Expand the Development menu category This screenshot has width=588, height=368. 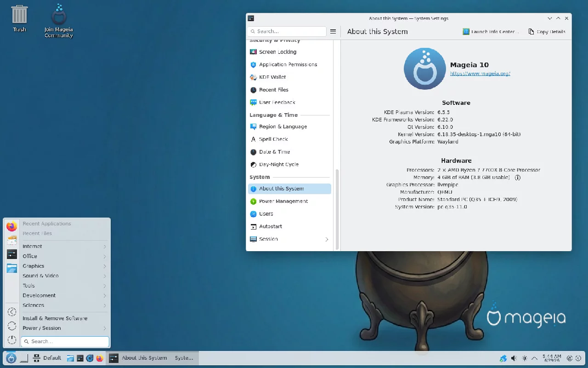[64, 295]
